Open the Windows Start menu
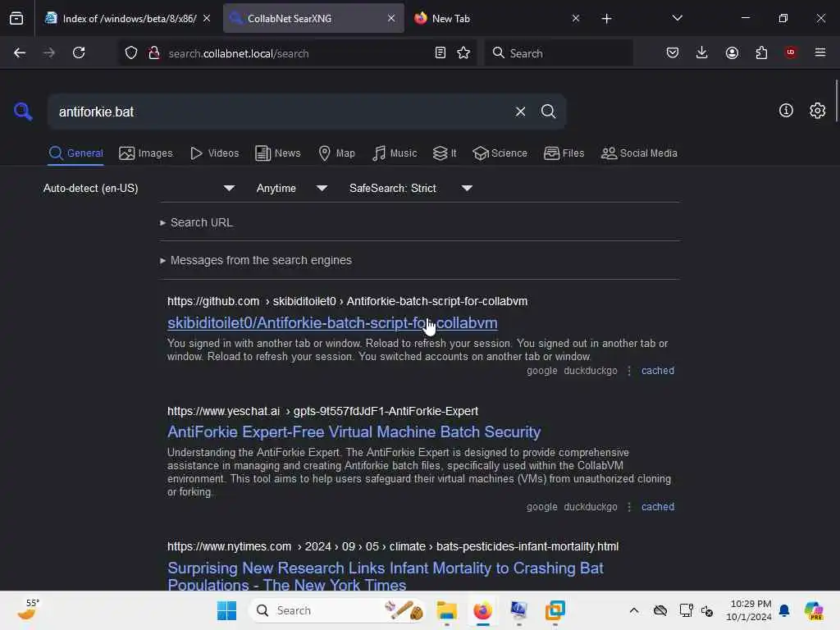Screen dimensions: 840x630 226,610
